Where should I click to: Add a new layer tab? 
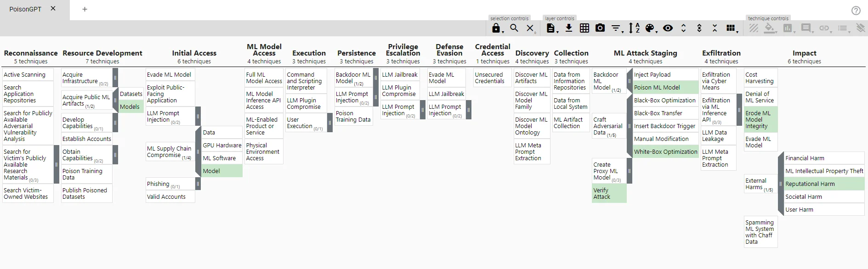[85, 9]
